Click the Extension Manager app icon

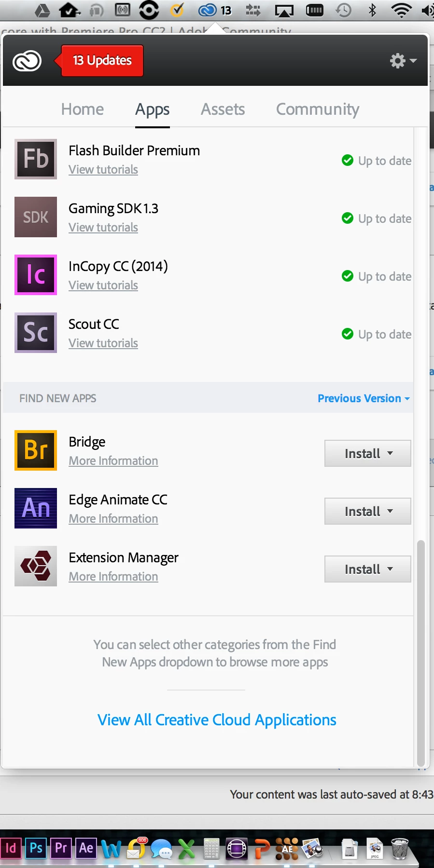(x=36, y=566)
